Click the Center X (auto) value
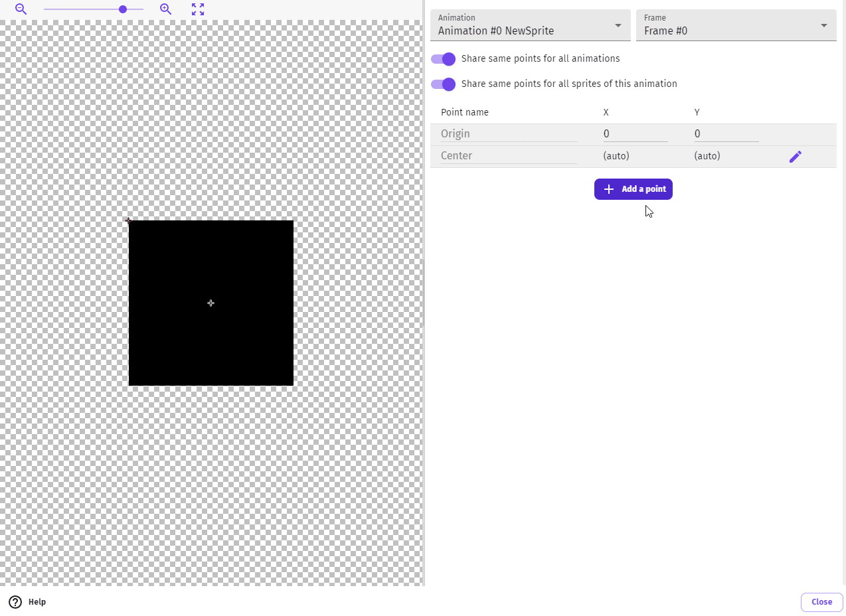 point(616,156)
